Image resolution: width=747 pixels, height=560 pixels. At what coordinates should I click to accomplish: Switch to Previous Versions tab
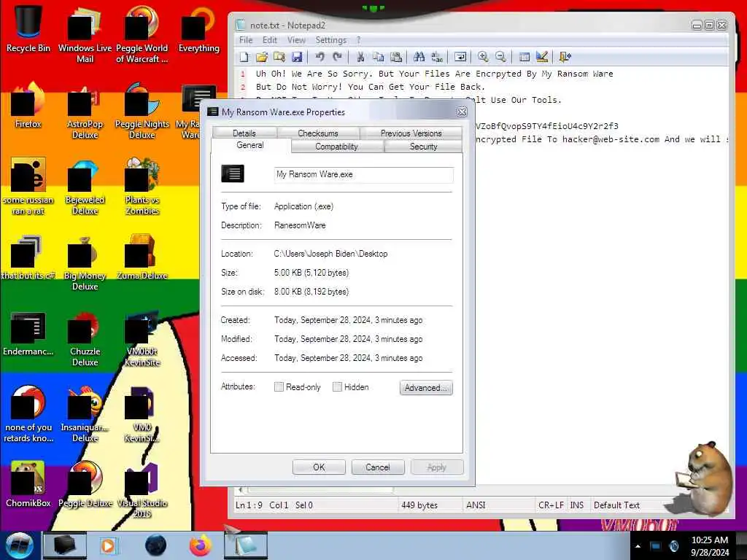411,133
